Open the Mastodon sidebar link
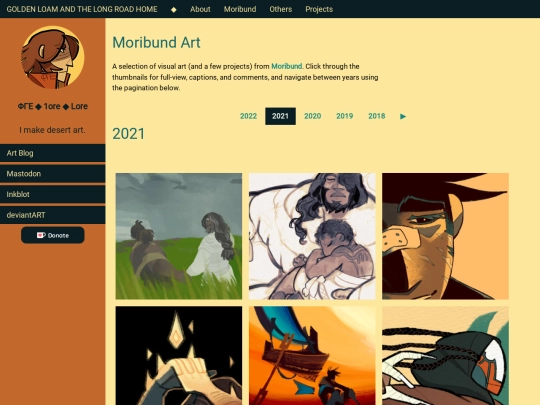Screen dimensions: 540x405 53,174
